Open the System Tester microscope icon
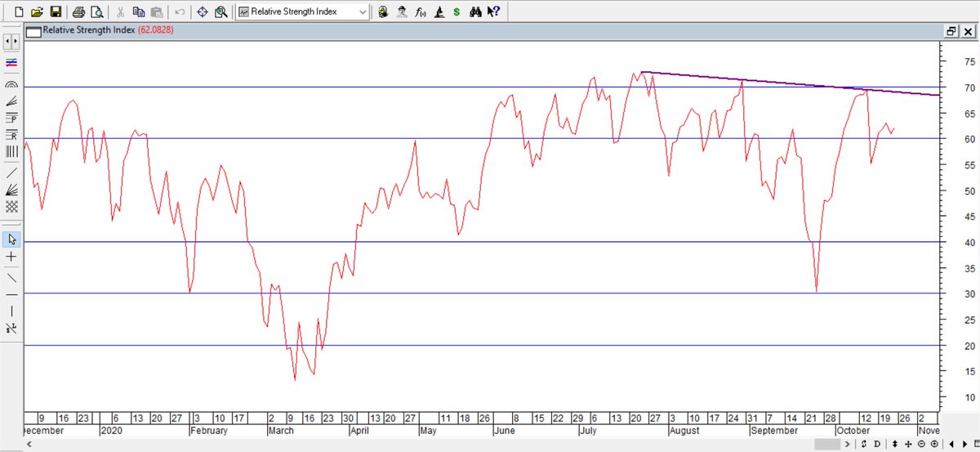The image size is (980, 452). pyautogui.click(x=439, y=12)
